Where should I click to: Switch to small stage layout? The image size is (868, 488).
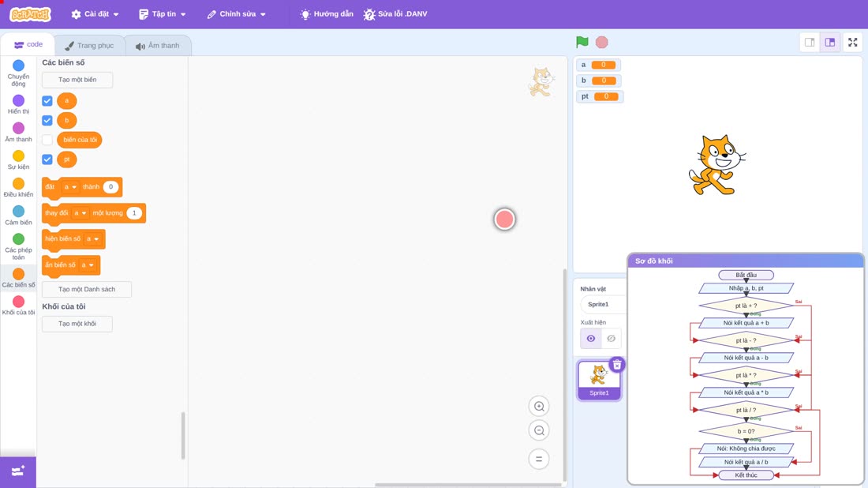810,42
